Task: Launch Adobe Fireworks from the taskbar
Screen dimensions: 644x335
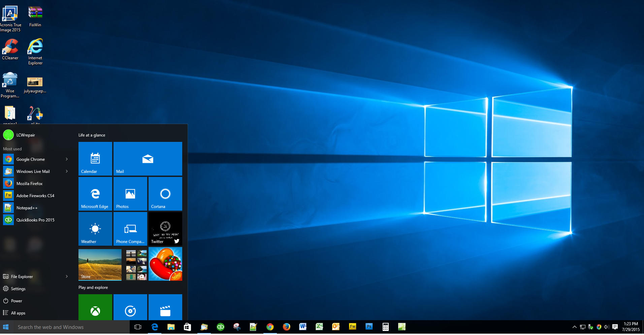Action: click(x=353, y=327)
